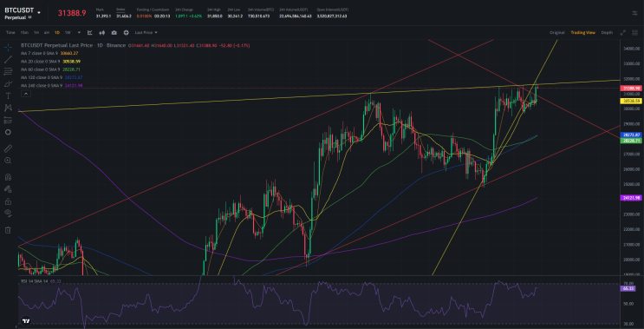Take a chart snapshot with camera icon
644x329 pixels.
[114, 32]
